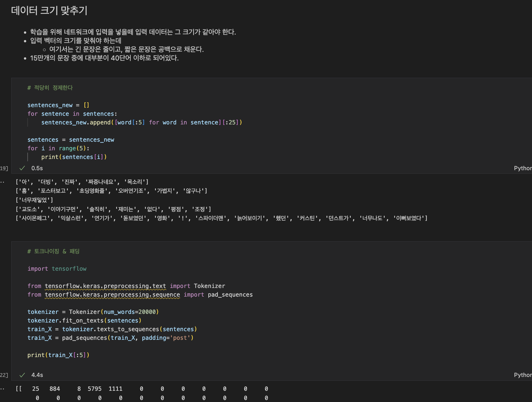Click execution time 0.5s
532x402 pixels.
pos(37,168)
